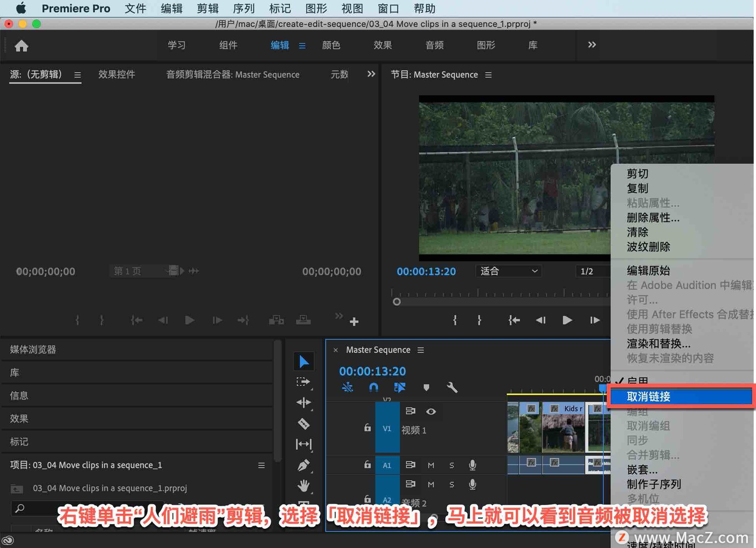Step forward one frame in Program monitor

point(595,320)
